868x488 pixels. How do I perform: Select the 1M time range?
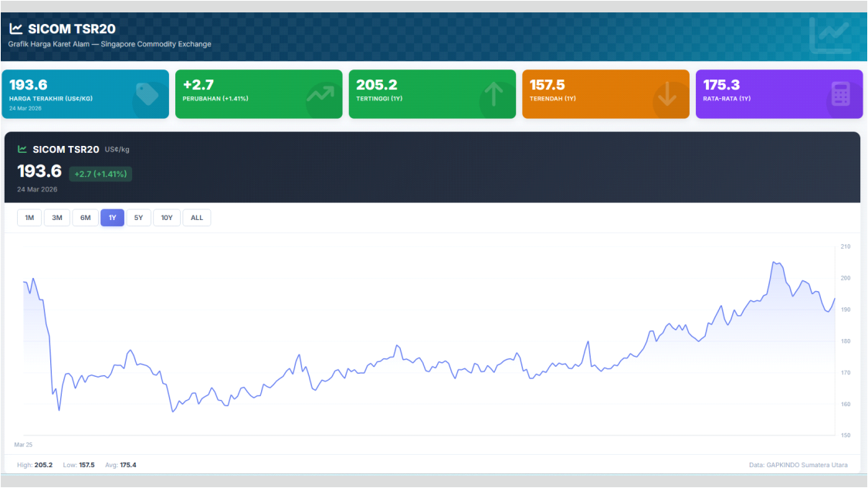(29, 218)
